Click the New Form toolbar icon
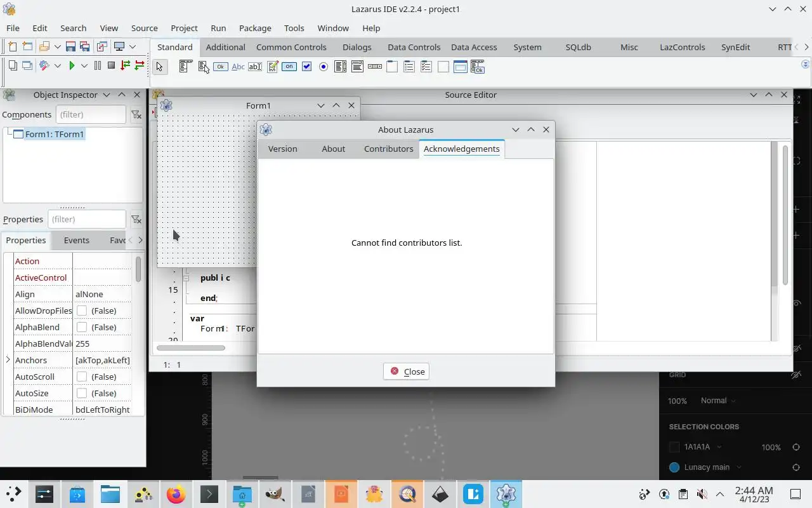This screenshot has height=508, width=812. 27,46
